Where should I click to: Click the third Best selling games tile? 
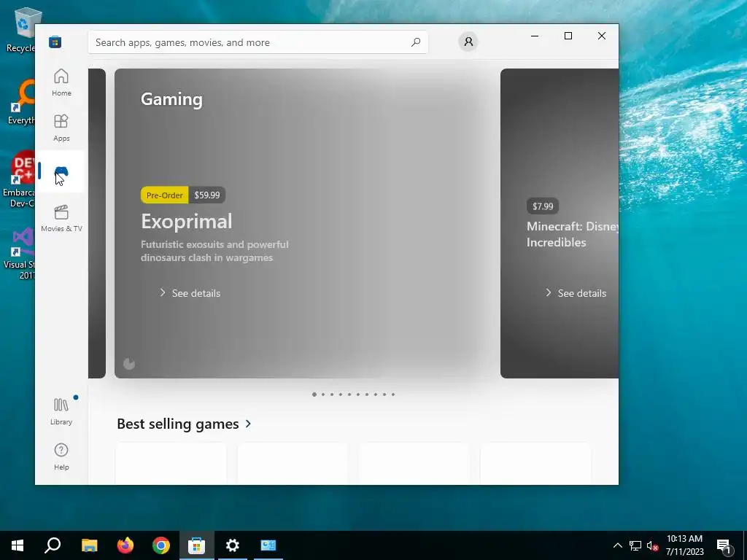pyautogui.click(x=414, y=463)
